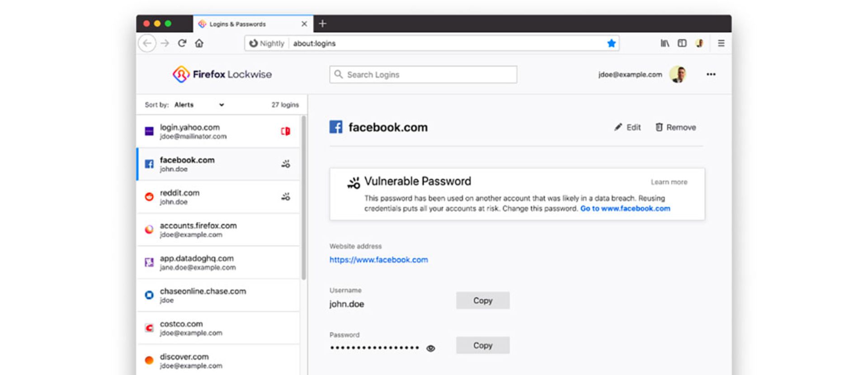This screenshot has width=868, height=375.
Task: Open the jdoe@example.com account avatar menu
Action: click(x=678, y=75)
